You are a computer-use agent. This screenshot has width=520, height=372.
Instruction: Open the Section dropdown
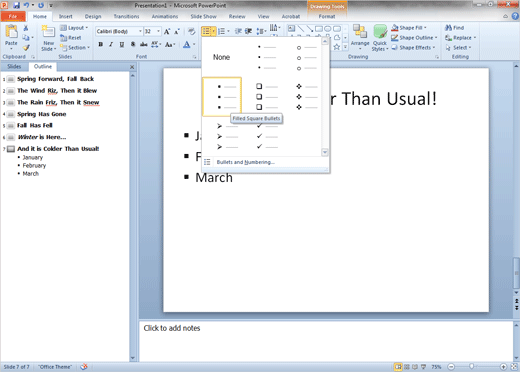click(x=75, y=48)
